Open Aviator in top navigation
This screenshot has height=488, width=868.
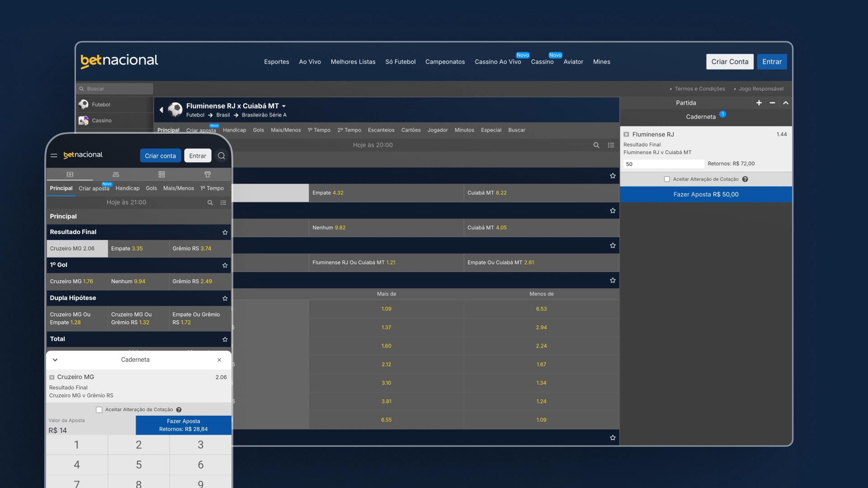(573, 62)
